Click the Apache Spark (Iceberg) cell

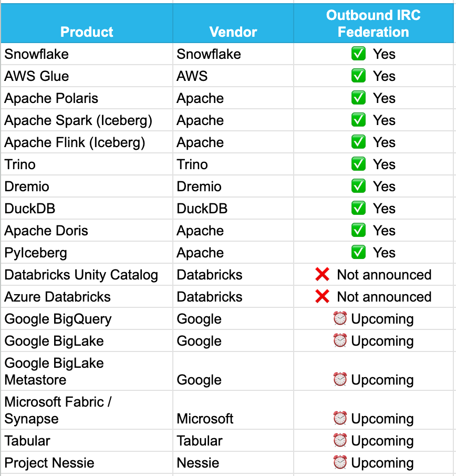[x=78, y=120]
